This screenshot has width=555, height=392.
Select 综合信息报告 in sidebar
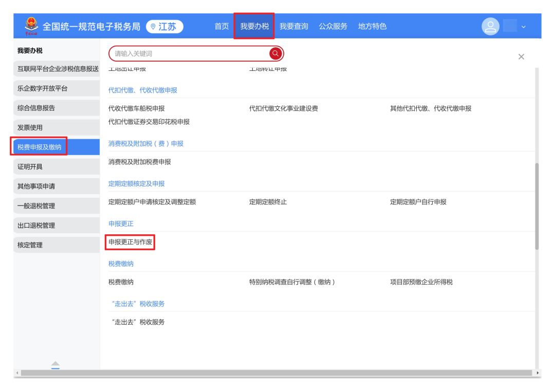[57, 108]
